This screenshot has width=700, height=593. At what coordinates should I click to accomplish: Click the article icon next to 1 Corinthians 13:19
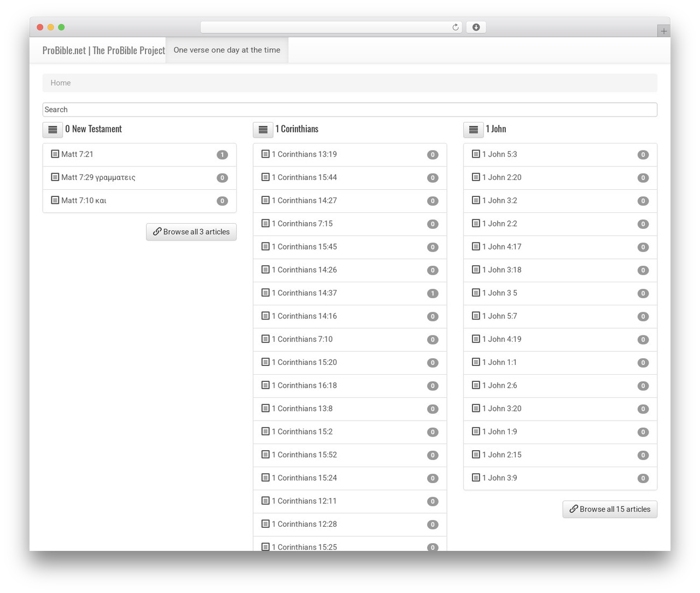[265, 154]
